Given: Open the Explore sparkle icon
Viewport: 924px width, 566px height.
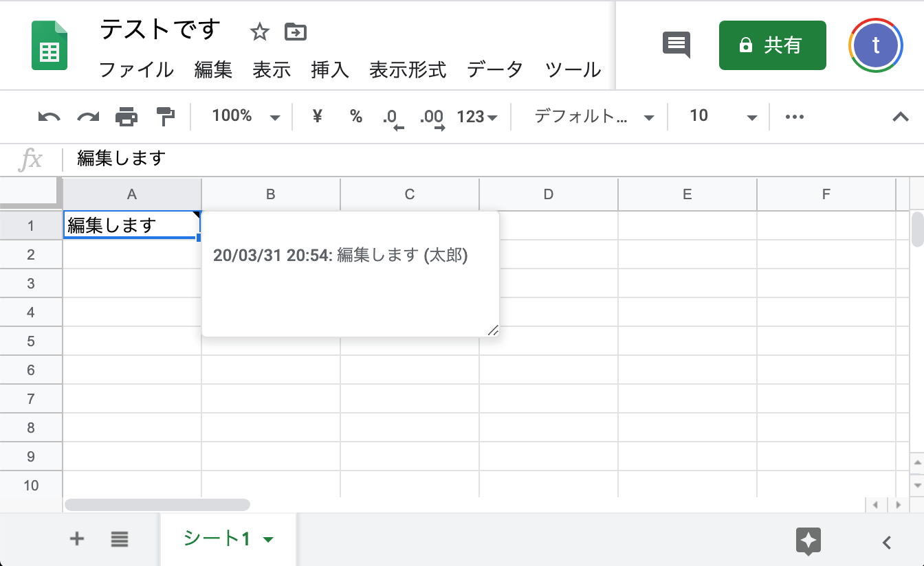Looking at the screenshot, I should [x=808, y=541].
